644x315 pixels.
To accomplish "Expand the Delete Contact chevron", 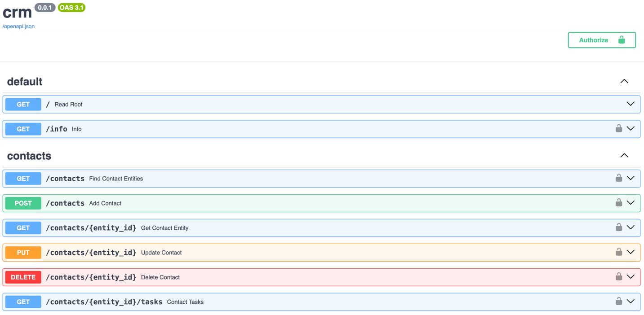I will click(x=631, y=277).
